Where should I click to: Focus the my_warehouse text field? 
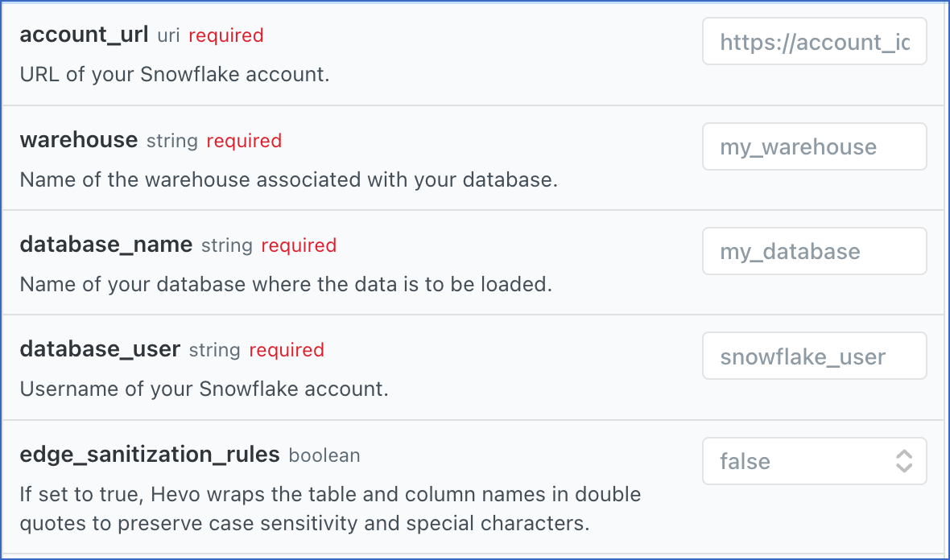pyautogui.click(x=814, y=146)
